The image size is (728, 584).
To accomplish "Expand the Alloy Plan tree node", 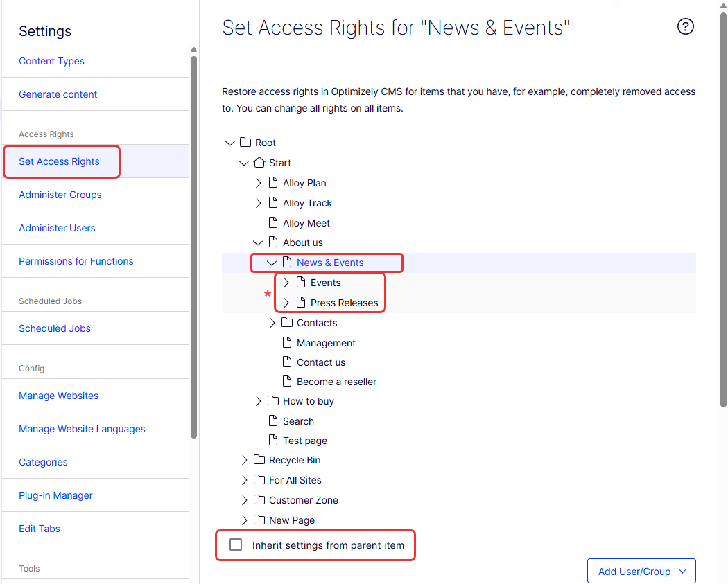I will click(258, 183).
